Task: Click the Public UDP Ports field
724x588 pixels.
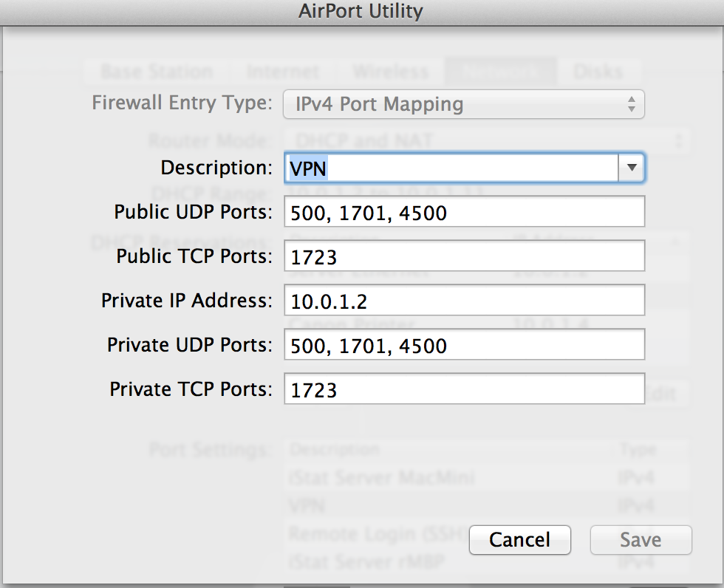Action: pyautogui.click(x=464, y=212)
